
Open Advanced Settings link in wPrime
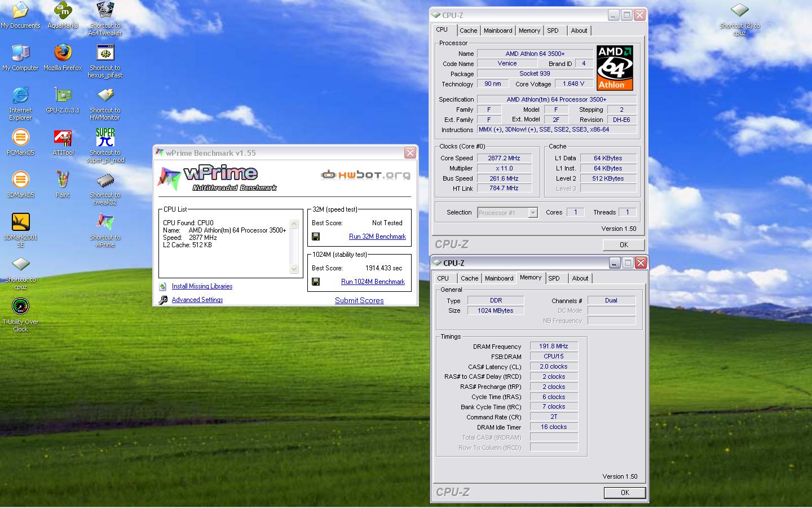coord(197,300)
